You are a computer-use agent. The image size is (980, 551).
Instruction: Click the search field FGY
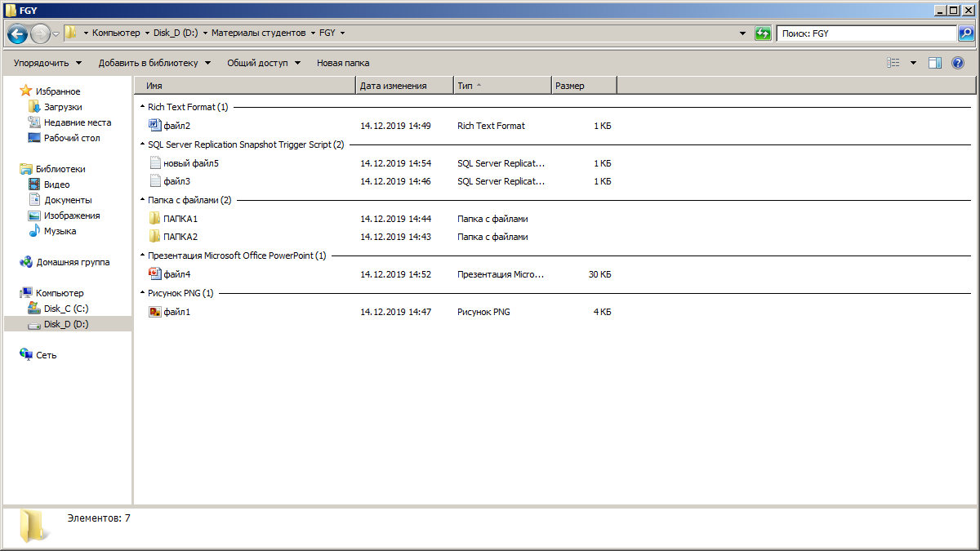[x=866, y=33]
